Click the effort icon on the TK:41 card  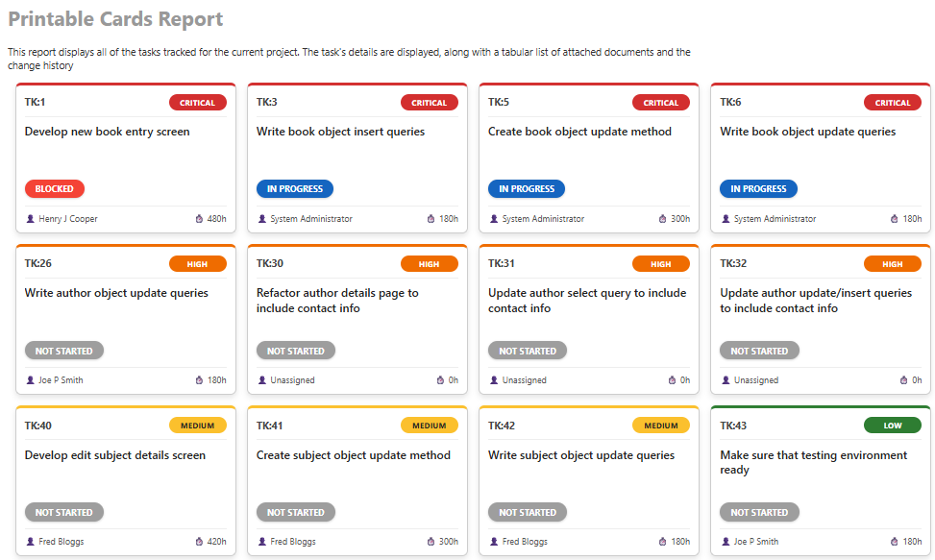pos(431,542)
